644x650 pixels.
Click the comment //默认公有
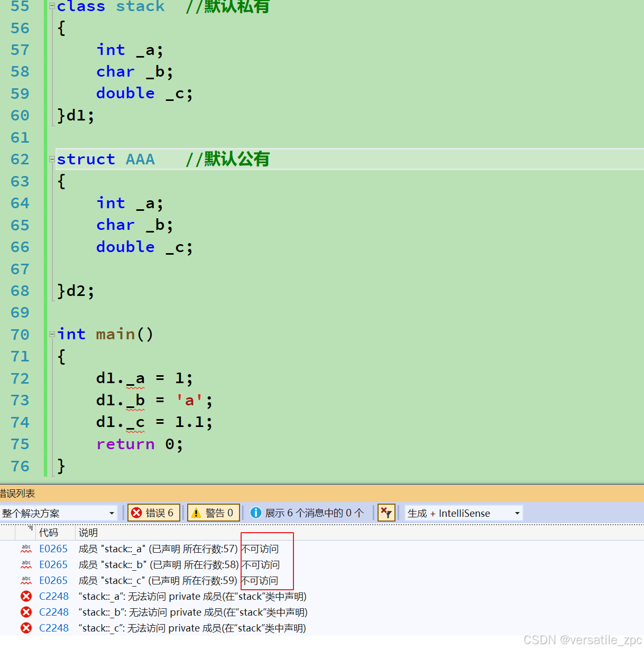point(228,159)
